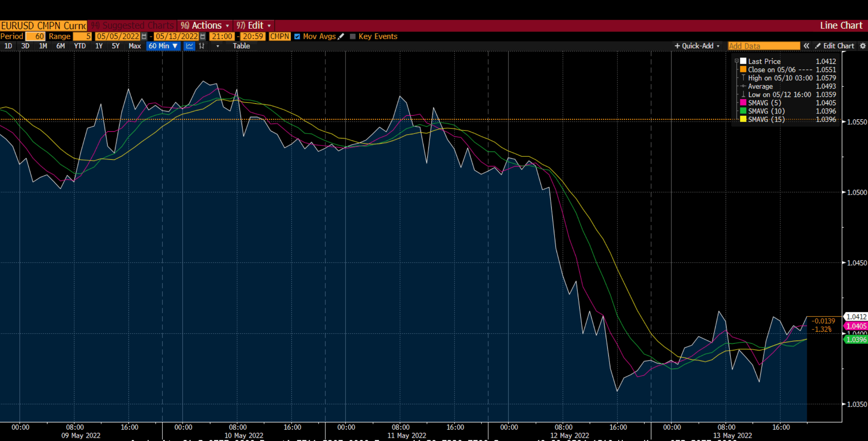This screenshot has height=441, width=868.
Task: Open end date calendar picker icon
Action: click(x=203, y=36)
